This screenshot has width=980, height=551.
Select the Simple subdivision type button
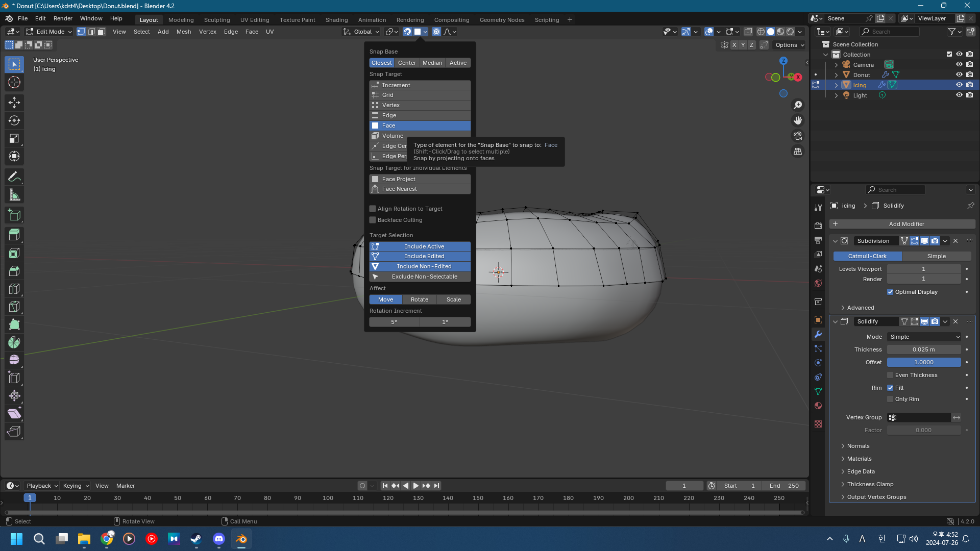(936, 256)
